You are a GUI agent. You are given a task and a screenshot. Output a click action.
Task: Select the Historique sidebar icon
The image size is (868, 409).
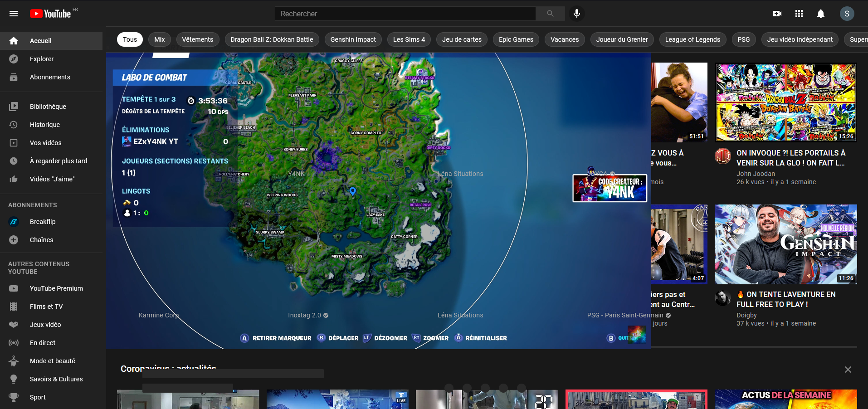(x=14, y=124)
